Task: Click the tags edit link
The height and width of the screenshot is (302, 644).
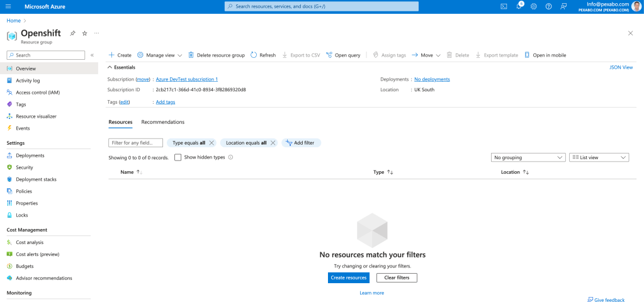Action: (x=124, y=102)
